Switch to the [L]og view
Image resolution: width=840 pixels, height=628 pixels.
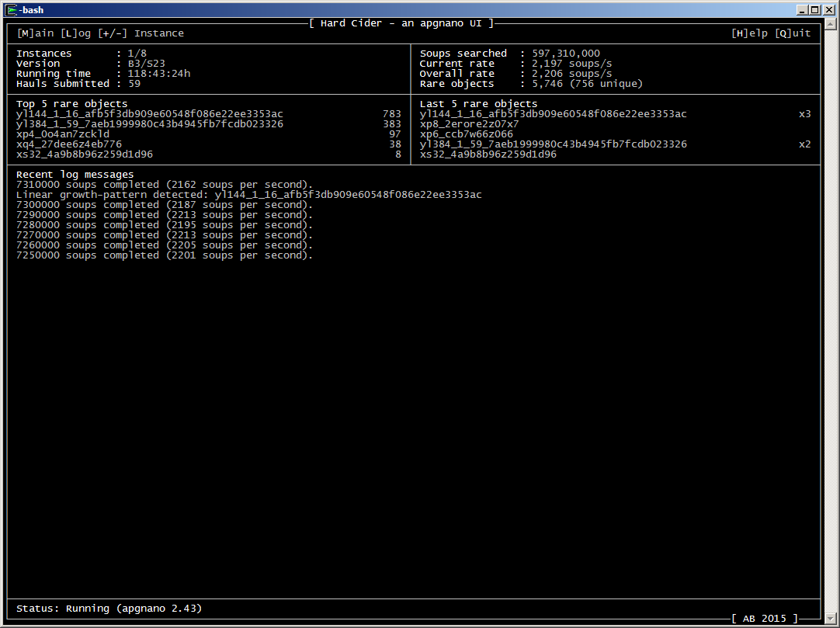click(x=75, y=33)
